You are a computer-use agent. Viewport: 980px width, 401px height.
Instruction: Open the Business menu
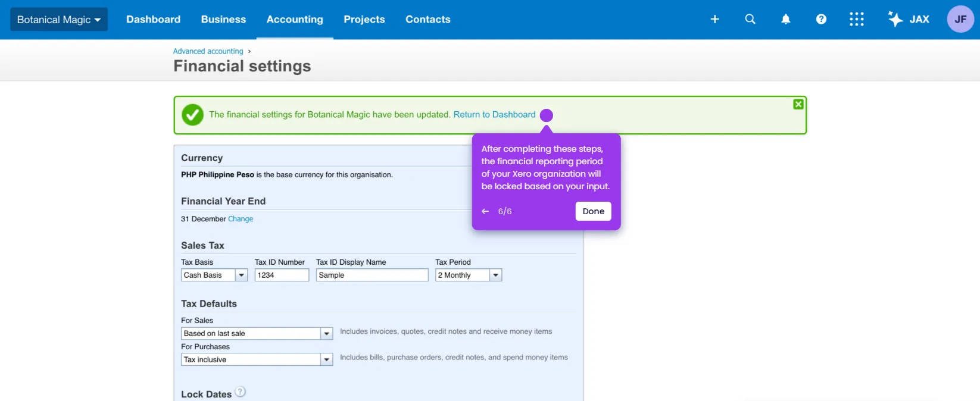coord(223,20)
